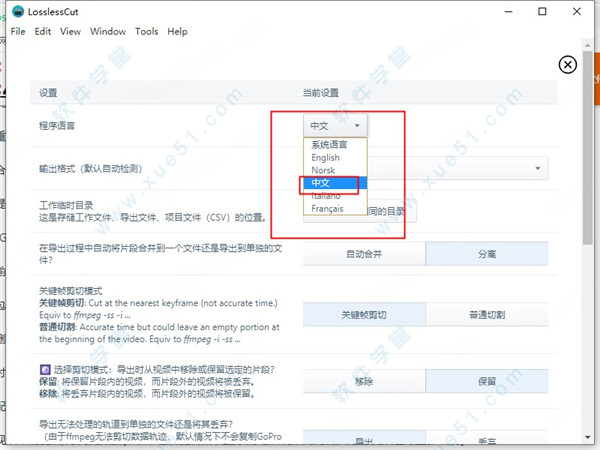Select the 自动合并 option
600x450 pixels.
pos(364,254)
